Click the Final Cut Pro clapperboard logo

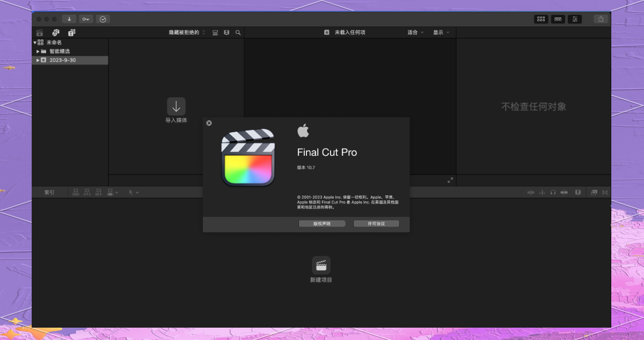pos(248,157)
